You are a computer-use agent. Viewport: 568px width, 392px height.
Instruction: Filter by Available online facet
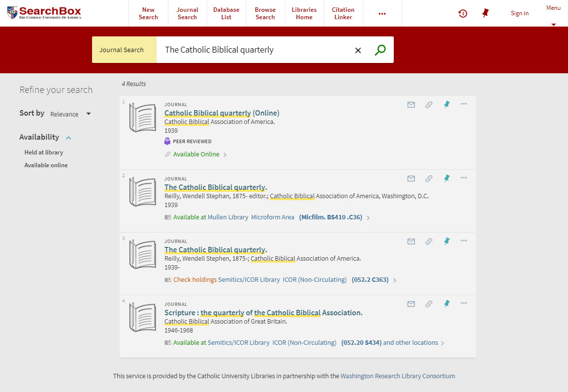coord(46,165)
